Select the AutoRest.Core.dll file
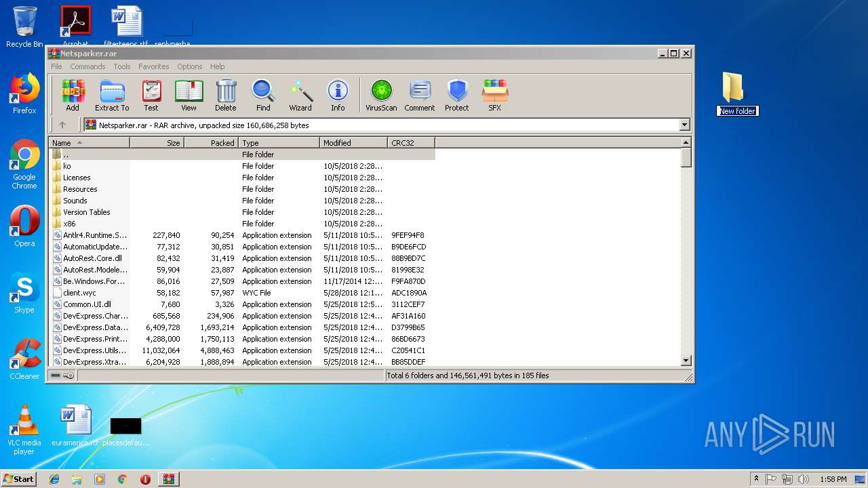Image resolution: width=868 pixels, height=488 pixels. (242, 258)
